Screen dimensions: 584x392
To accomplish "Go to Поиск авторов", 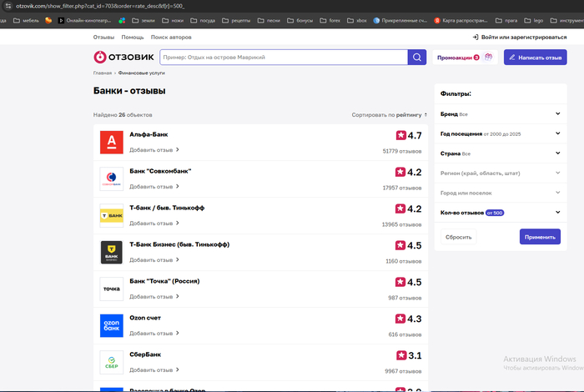I will click(171, 38).
